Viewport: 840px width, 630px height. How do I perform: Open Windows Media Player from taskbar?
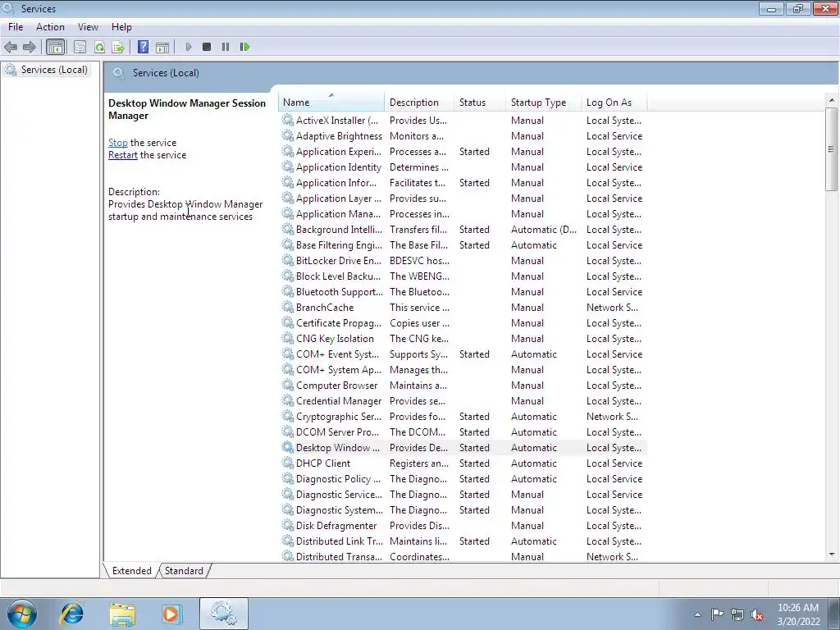pos(172,614)
